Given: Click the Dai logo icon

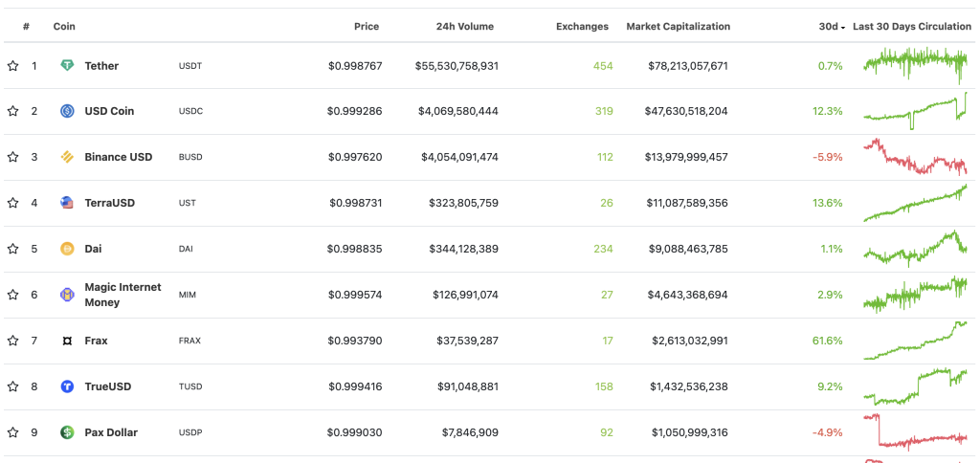Looking at the screenshot, I should coord(67,249).
